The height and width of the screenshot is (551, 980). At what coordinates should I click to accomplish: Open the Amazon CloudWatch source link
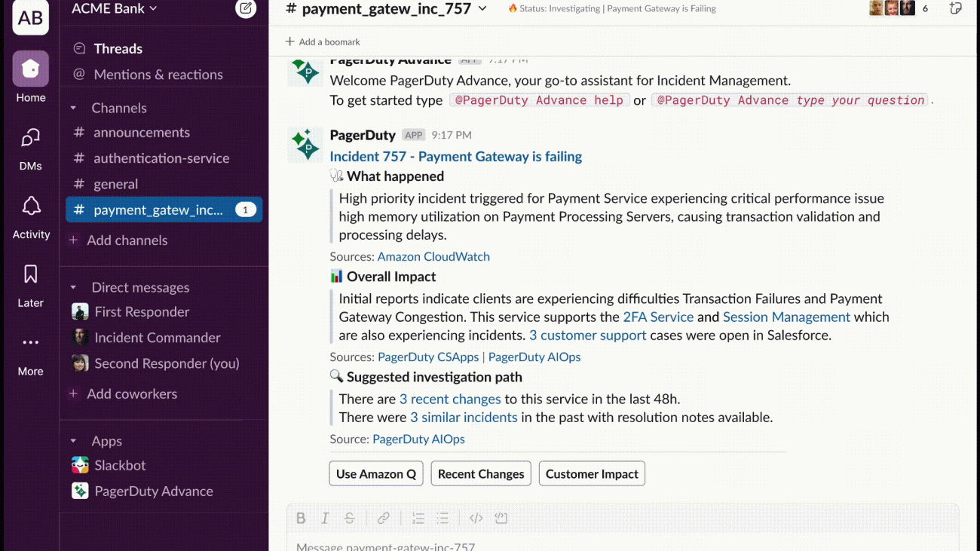433,256
